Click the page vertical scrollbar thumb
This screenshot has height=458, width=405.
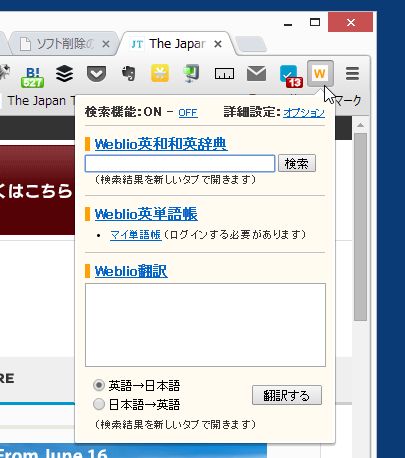point(360,227)
